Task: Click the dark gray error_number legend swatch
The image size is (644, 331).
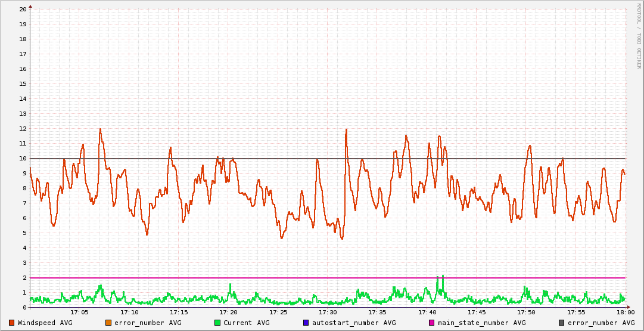Action: coord(562,323)
